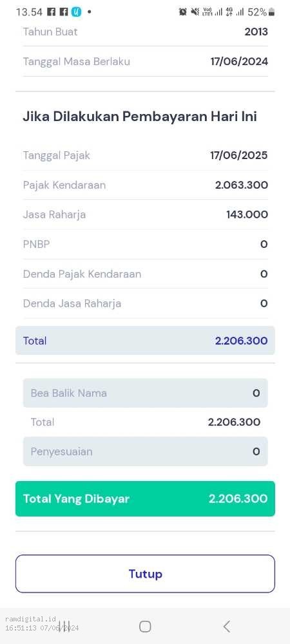Tap the Pajak Kendaraan amount 2.063.300
Screen dimensions: 290x644
tap(242, 185)
